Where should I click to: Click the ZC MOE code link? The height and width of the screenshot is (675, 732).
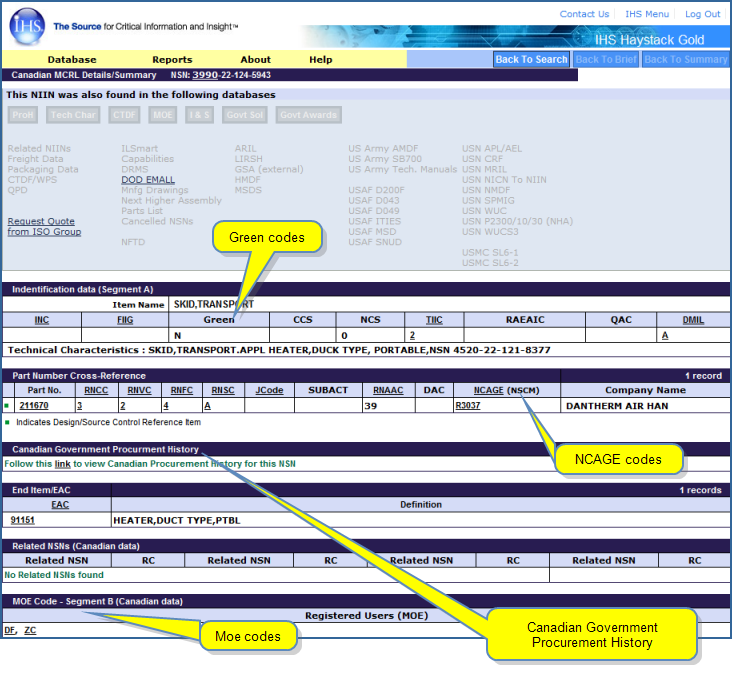[x=30, y=631]
